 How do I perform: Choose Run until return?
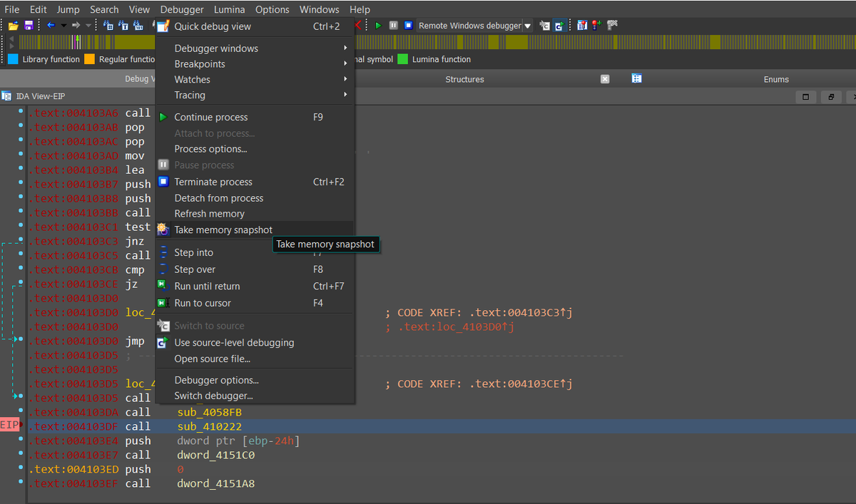(x=255, y=287)
